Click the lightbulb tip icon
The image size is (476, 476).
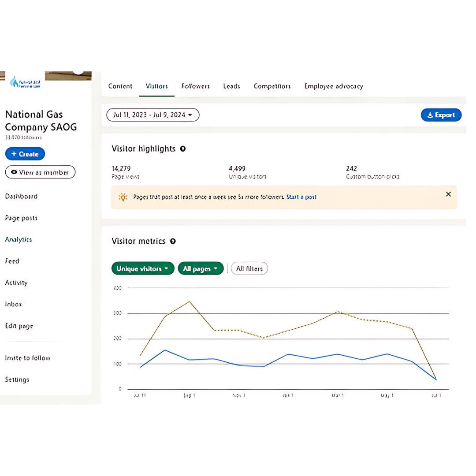point(123,197)
